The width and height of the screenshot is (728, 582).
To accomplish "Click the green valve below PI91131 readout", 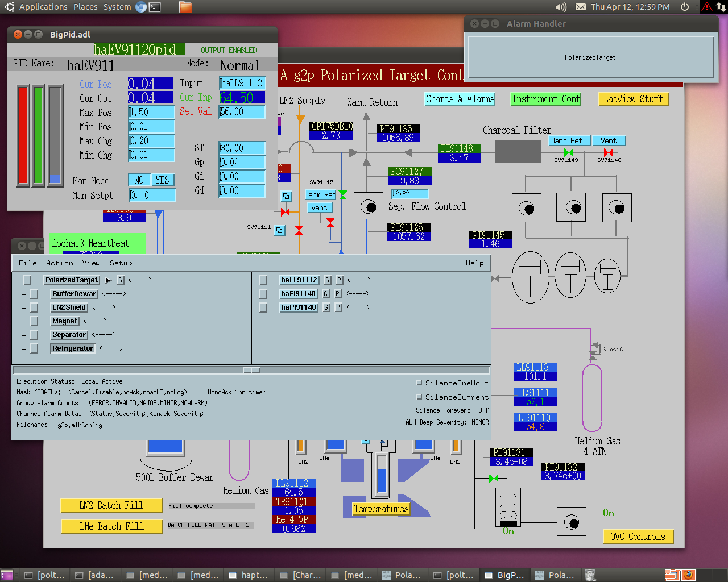I will [494, 479].
